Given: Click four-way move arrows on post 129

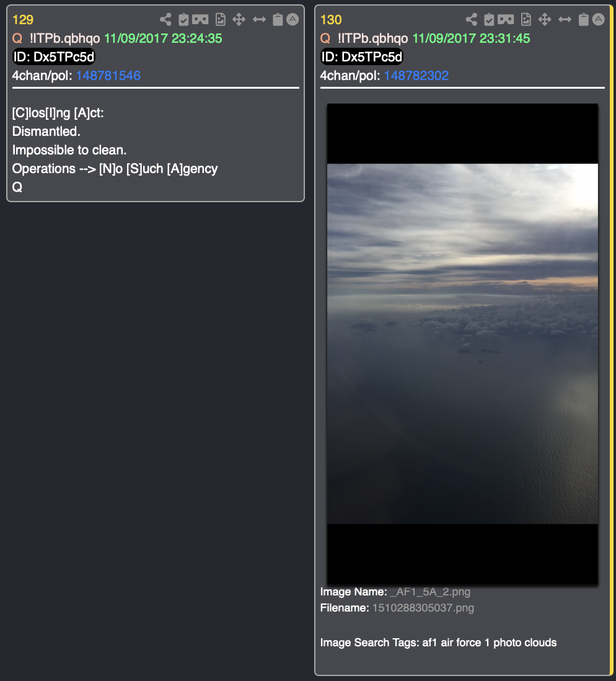Looking at the screenshot, I should coord(239,20).
